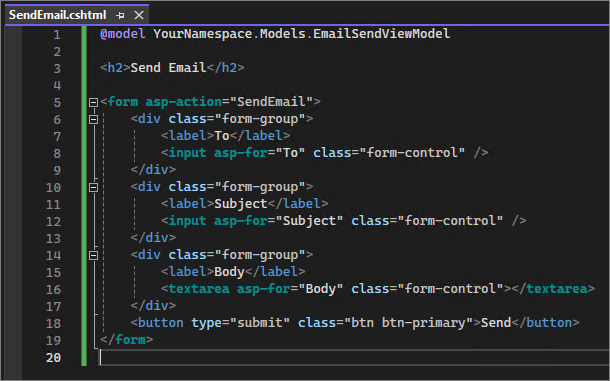Click the opening h2 tag on line 3

[x=115, y=68]
